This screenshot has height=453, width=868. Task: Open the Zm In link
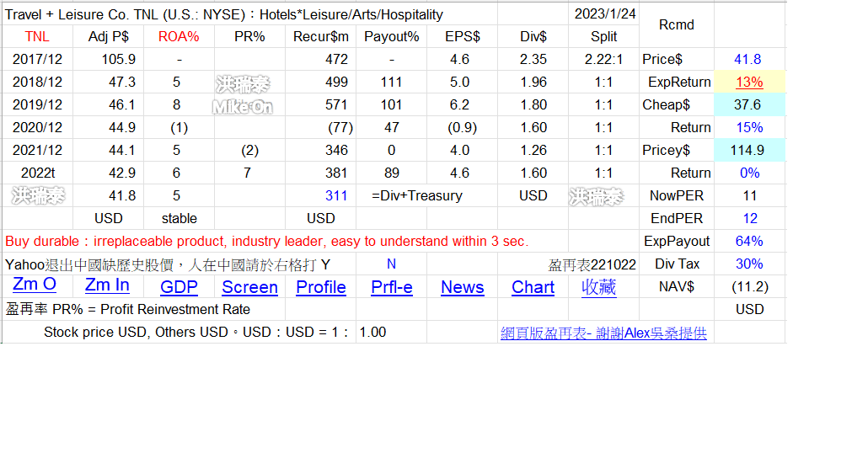pos(107,285)
